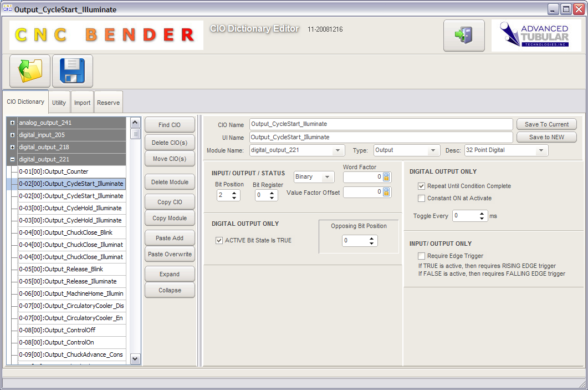Toggle ACTIVE Bit State Is TRUE checkbox
Screen dimensions: 588x390
[x=219, y=240]
